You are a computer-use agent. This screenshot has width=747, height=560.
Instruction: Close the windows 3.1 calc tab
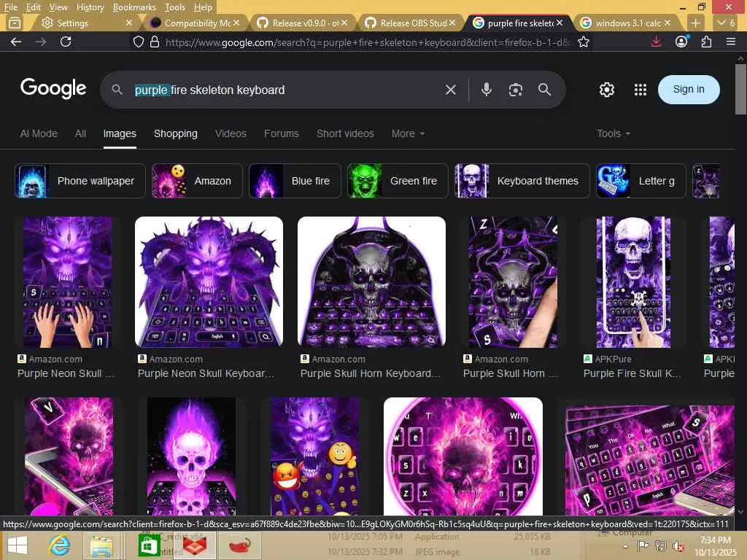pyautogui.click(x=667, y=23)
